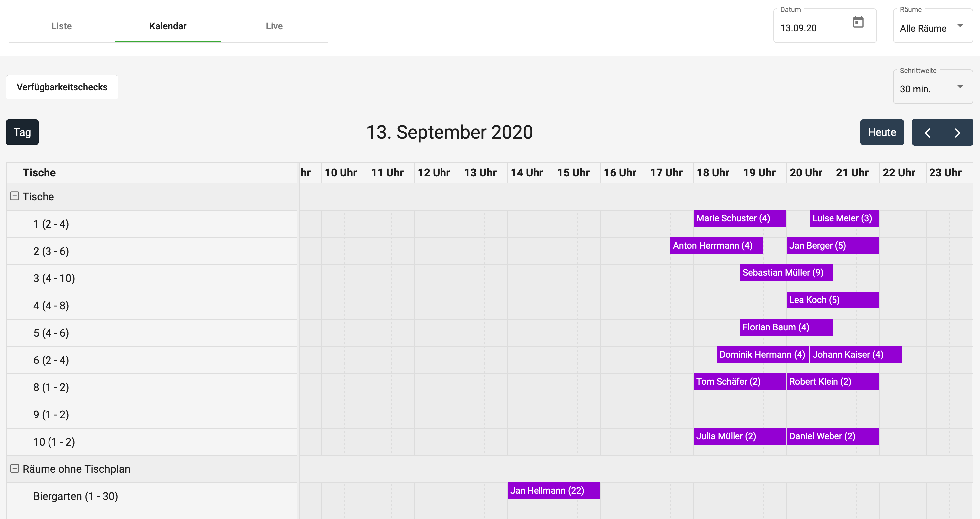The height and width of the screenshot is (519, 980).
Task: Collapse Räume ohne Tischplan group
Action: click(15, 468)
